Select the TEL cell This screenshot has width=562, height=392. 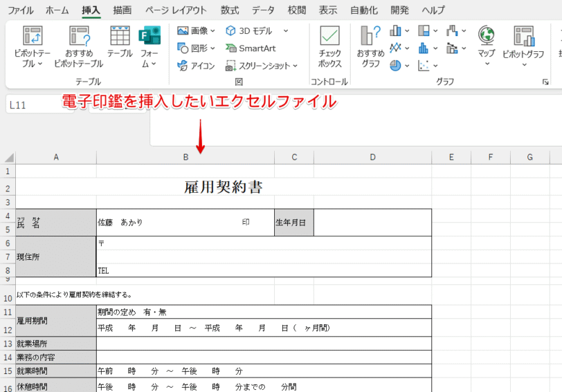tap(264, 270)
